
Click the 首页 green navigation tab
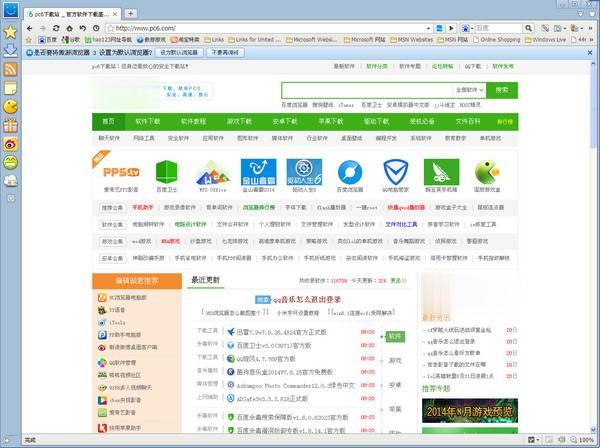(108, 122)
